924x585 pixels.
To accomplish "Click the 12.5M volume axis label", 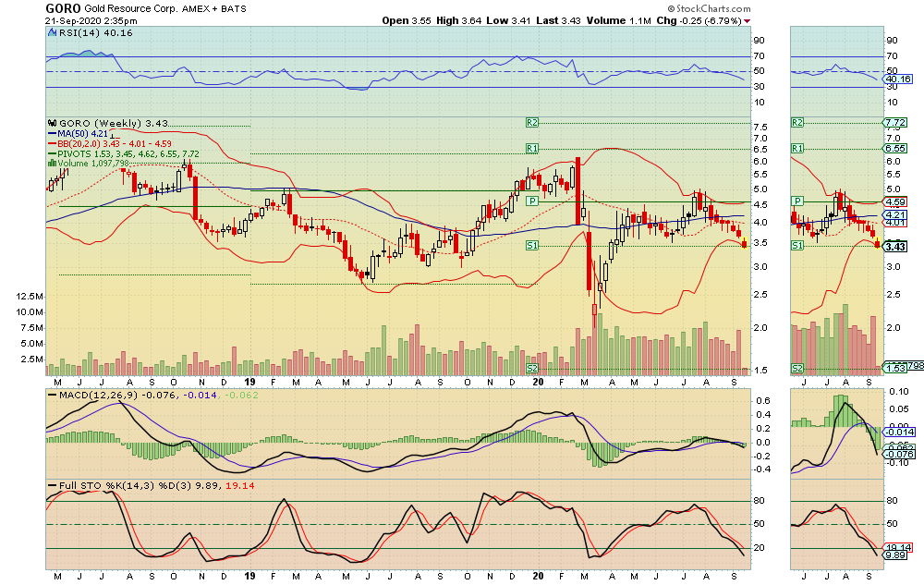I will (x=30, y=296).
